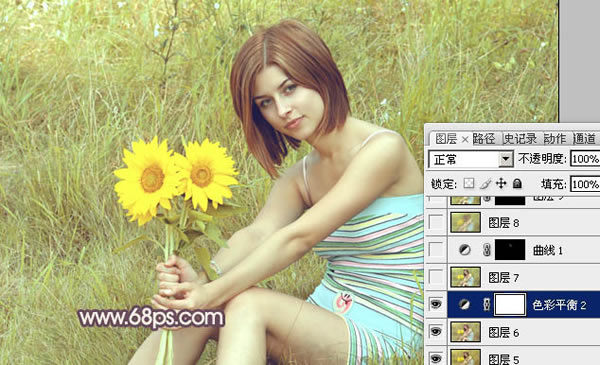Open the 历史记录 tab
Image resolution: width=600 pixels, height=365 pixels.
(x=520, y=139)
